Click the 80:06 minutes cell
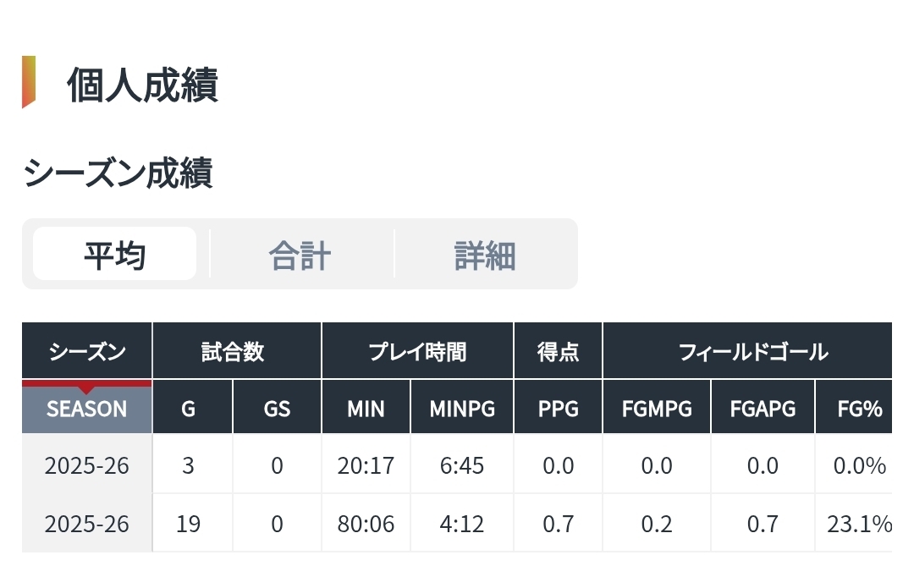914x588 pixels. pyautogui.click(x=366, y=524)
